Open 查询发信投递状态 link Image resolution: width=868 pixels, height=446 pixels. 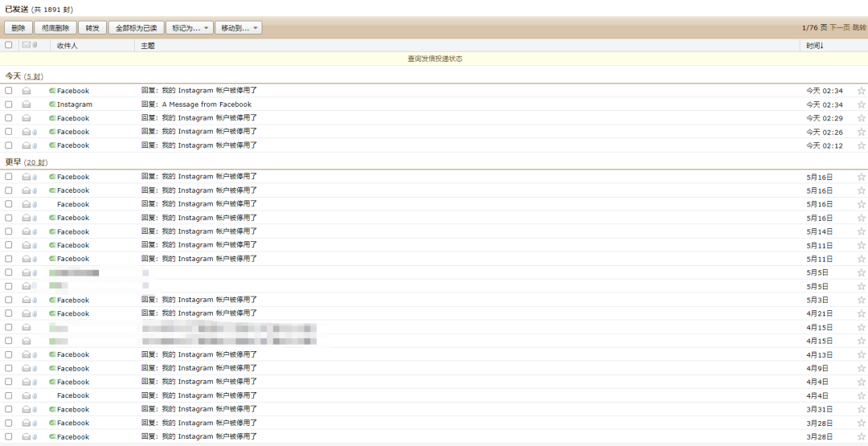click(435, 59)
